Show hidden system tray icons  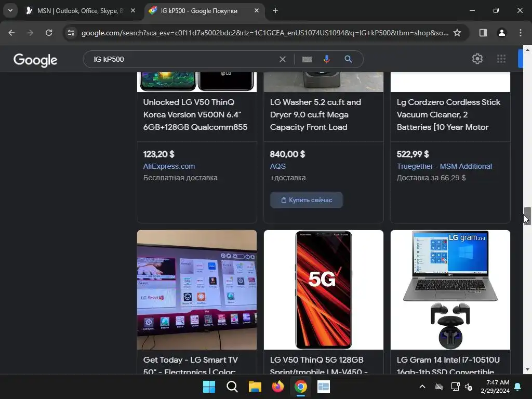tap(422, 387)
